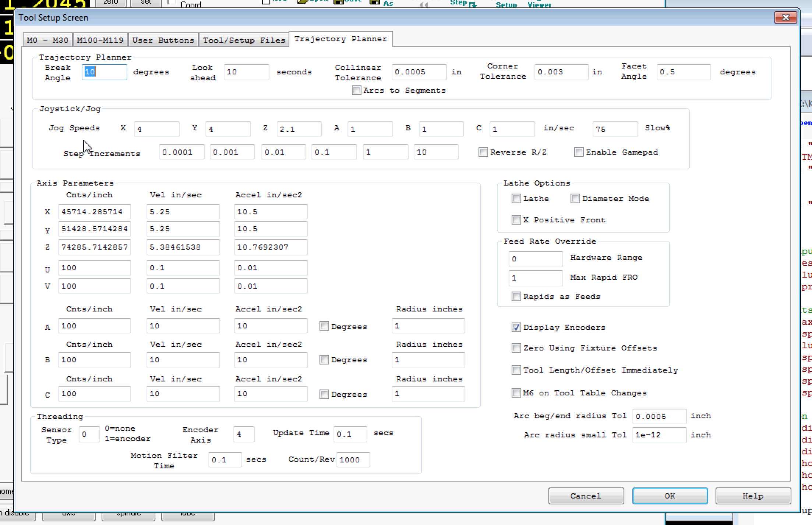812x525 pixels.
Task: Enable Gamepad checkbox
Action: pyautogui.click(x=579, y=152)
